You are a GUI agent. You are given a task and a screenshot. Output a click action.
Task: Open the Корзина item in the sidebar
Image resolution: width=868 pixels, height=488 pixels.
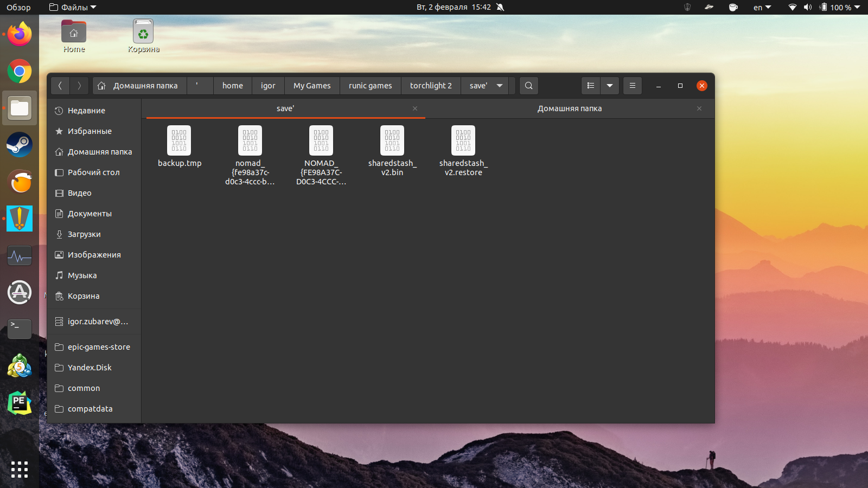(83, 296)
